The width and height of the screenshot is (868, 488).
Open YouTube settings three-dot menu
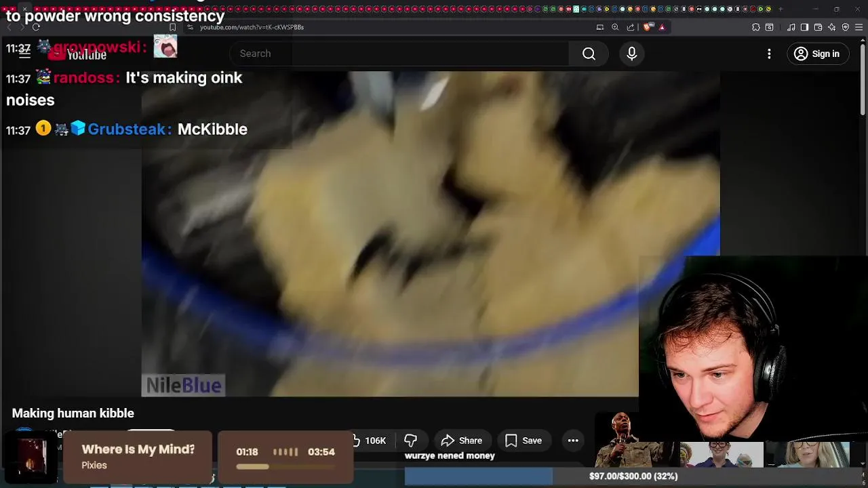click(769, 54)
